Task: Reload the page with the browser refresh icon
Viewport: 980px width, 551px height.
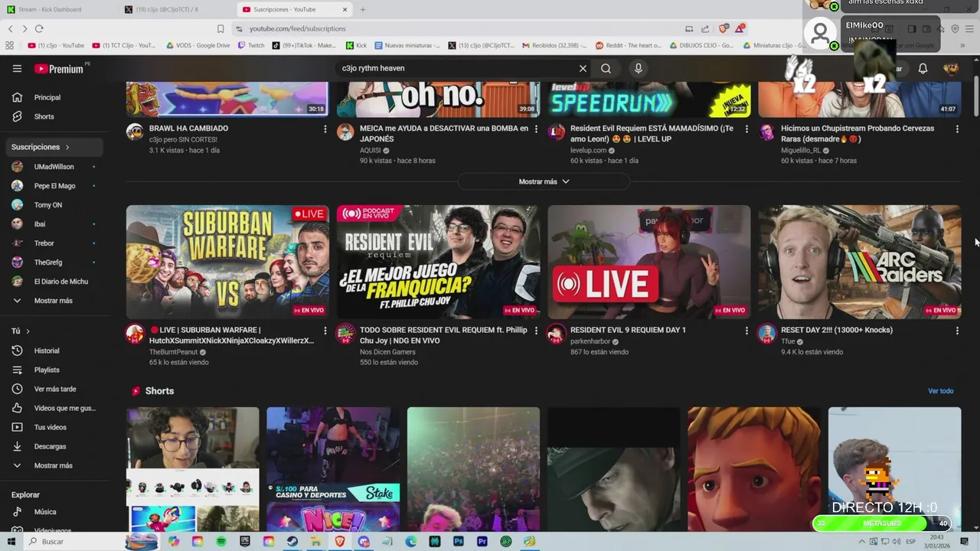Action: point(39,28)
